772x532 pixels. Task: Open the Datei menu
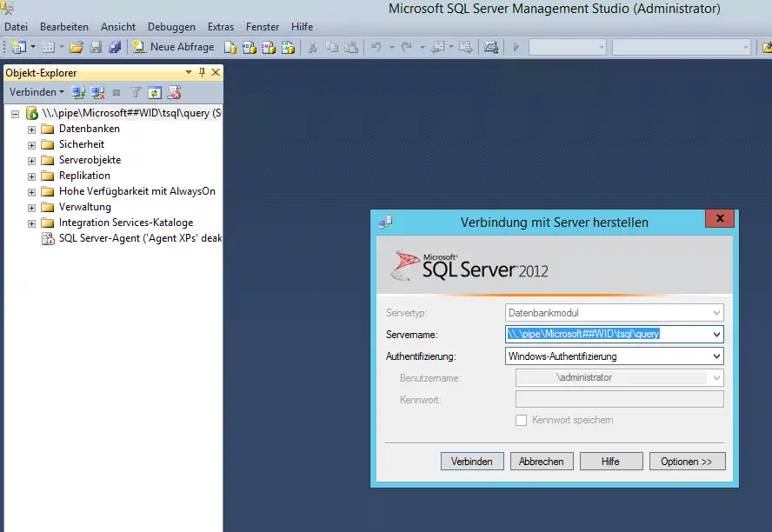(x=17, y=27)
